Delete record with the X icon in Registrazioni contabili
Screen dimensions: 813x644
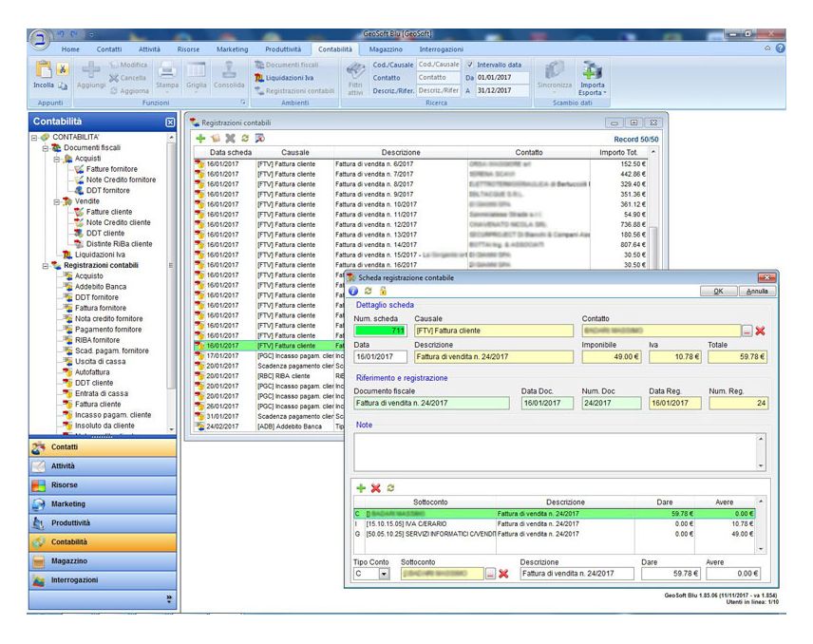pyautogui.click(x=230, y=139)
